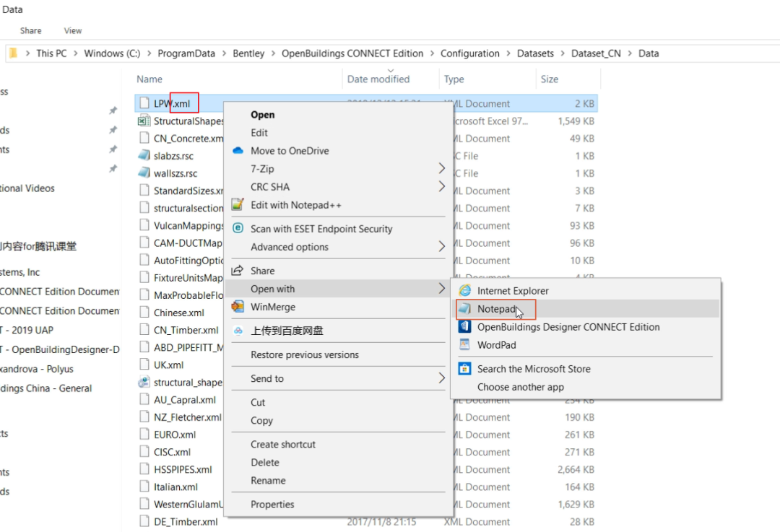Select the HSSPIPES.xml file
780x532 pixels.
183,469
